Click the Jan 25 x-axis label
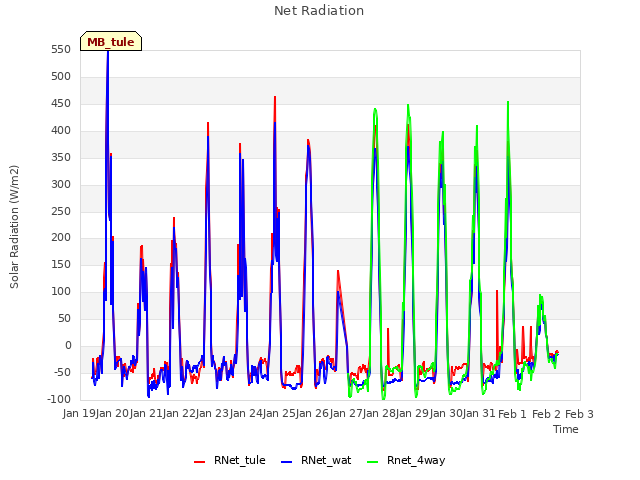 (280, 413)
